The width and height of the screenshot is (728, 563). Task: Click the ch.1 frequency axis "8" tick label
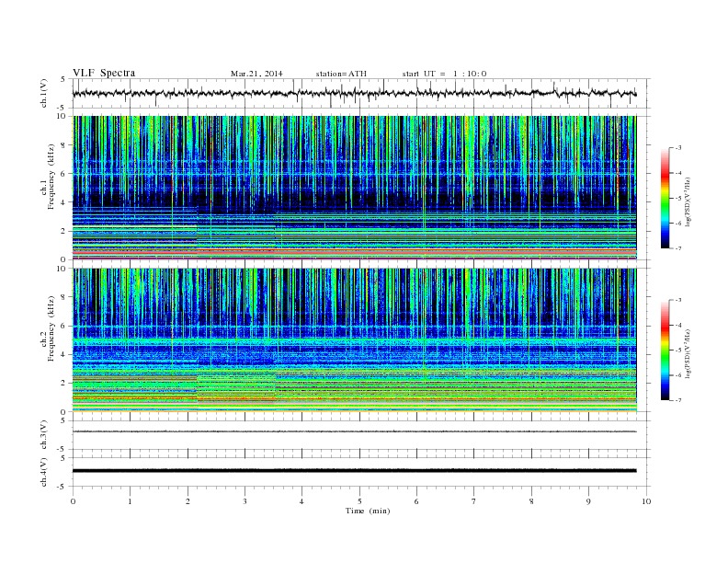point(63,145)
